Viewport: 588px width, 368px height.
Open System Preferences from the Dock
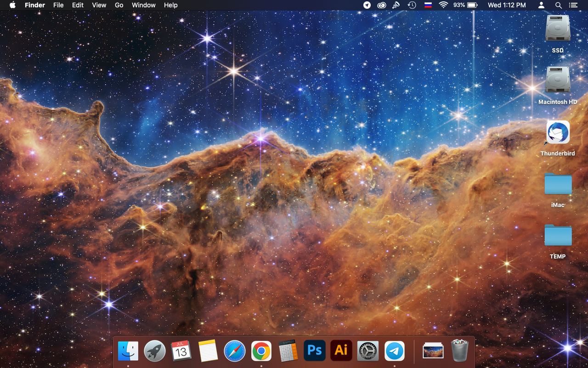[368, 351]
